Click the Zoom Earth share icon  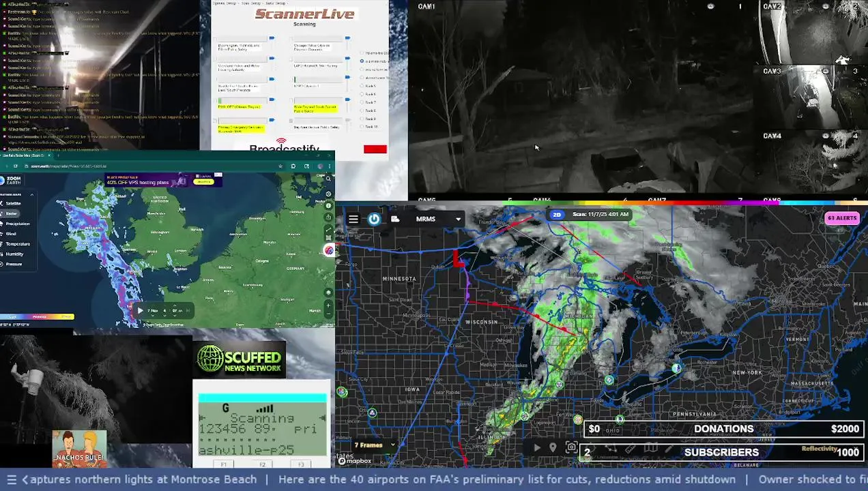[x=328, y=217]
